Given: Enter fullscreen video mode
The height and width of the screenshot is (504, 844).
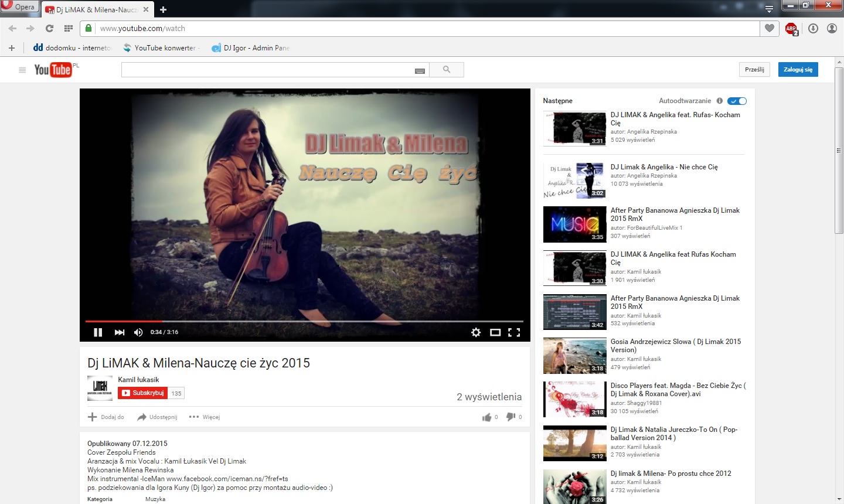Looking at the screenshot, I should click(514, 332).
